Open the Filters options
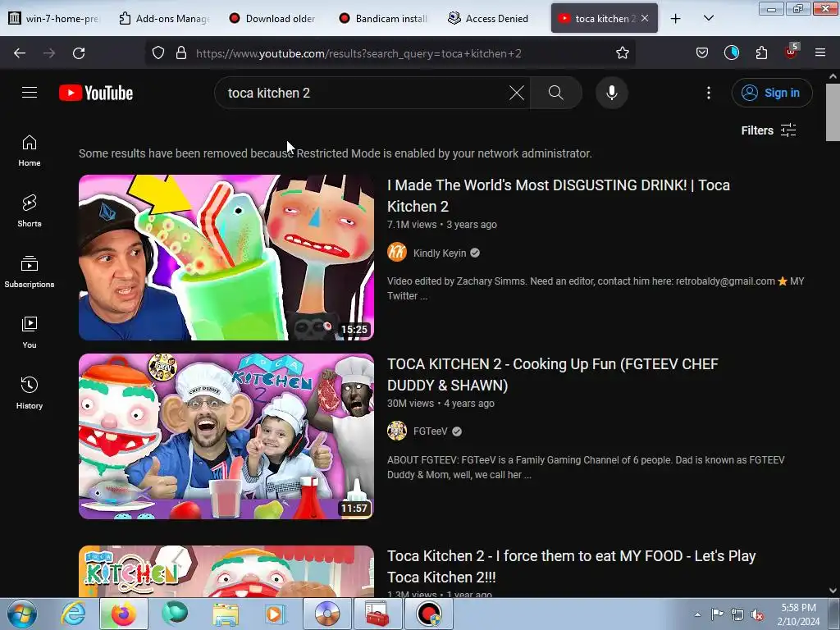The height and width of the screenshot is (630, 840). click(x=769, y=130)
